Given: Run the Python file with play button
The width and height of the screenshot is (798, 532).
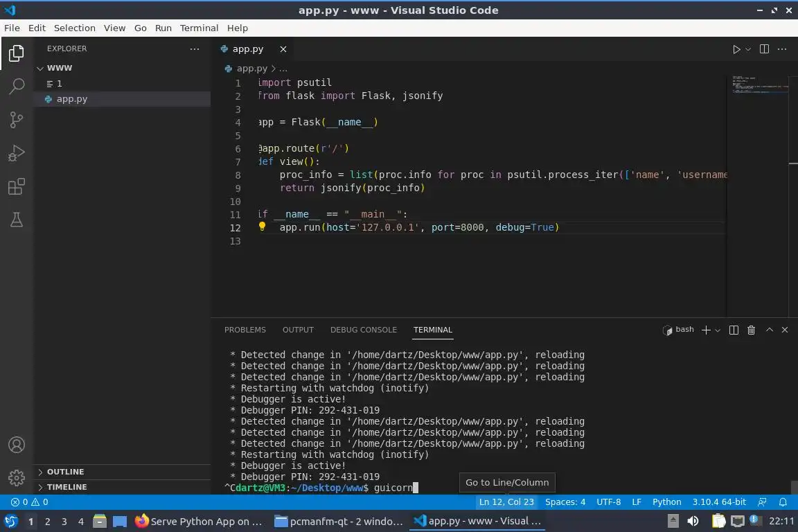Looking at the screenshot, I should tap(736, 49).
